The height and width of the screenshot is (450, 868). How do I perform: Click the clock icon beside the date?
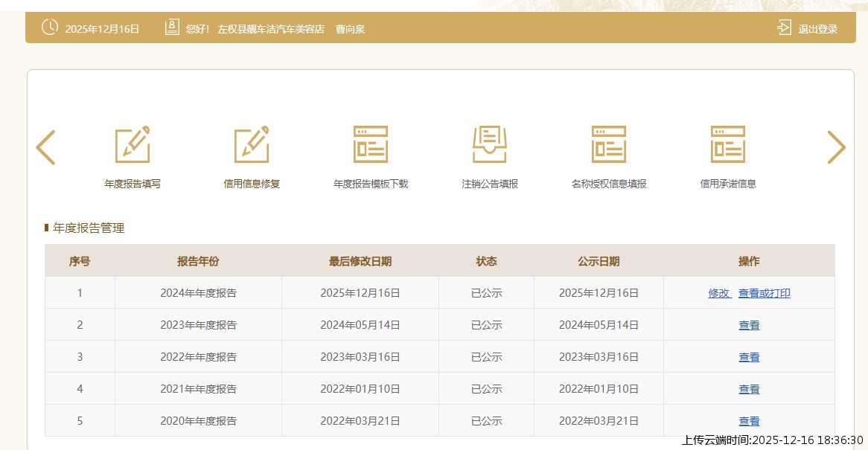click(49, 28)
